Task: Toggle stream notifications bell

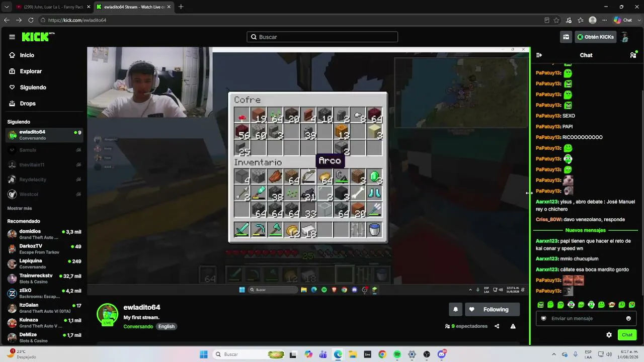Action: coord(455,310)
